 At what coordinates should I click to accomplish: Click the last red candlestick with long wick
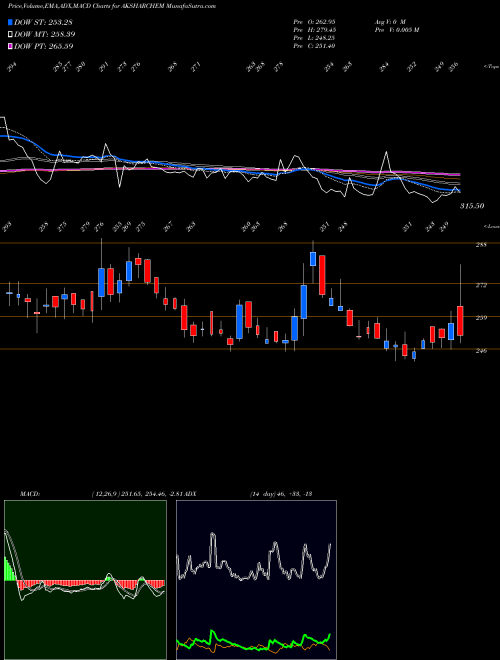coord(460,321)
